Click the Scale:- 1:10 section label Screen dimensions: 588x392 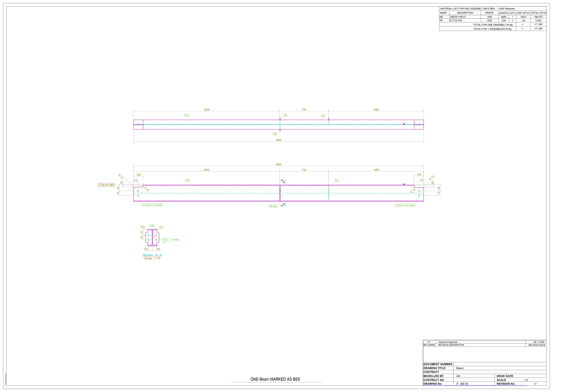[x=152, y=258]
